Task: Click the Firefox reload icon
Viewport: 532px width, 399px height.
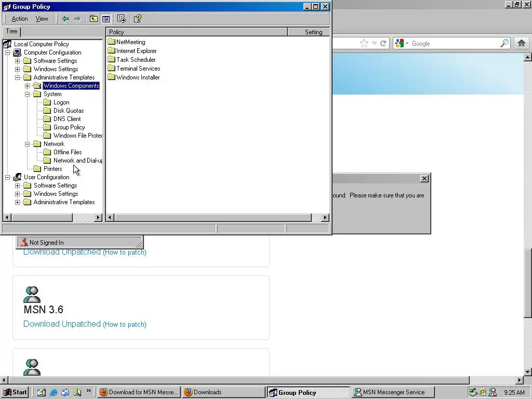Action: coord(383,43)
